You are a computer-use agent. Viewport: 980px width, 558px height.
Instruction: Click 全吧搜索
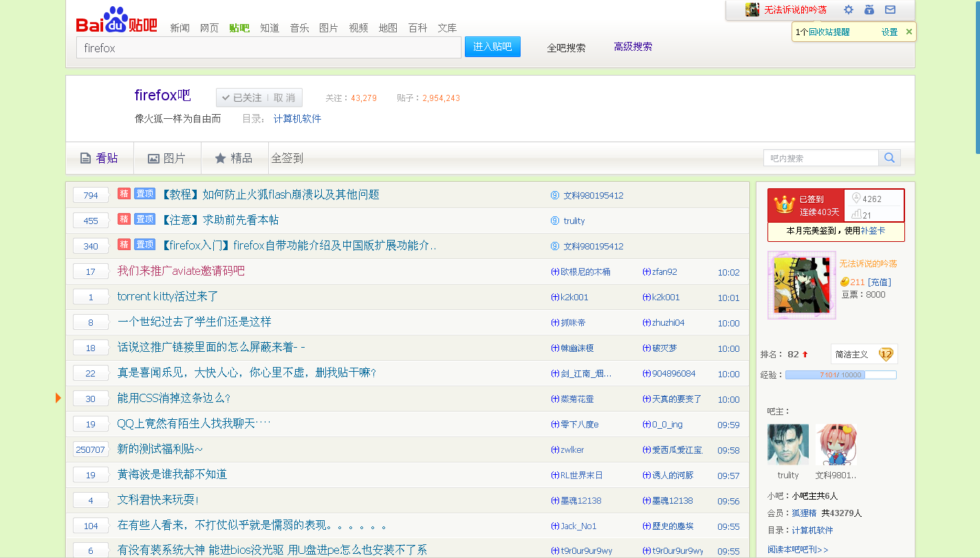click(566, 47)
